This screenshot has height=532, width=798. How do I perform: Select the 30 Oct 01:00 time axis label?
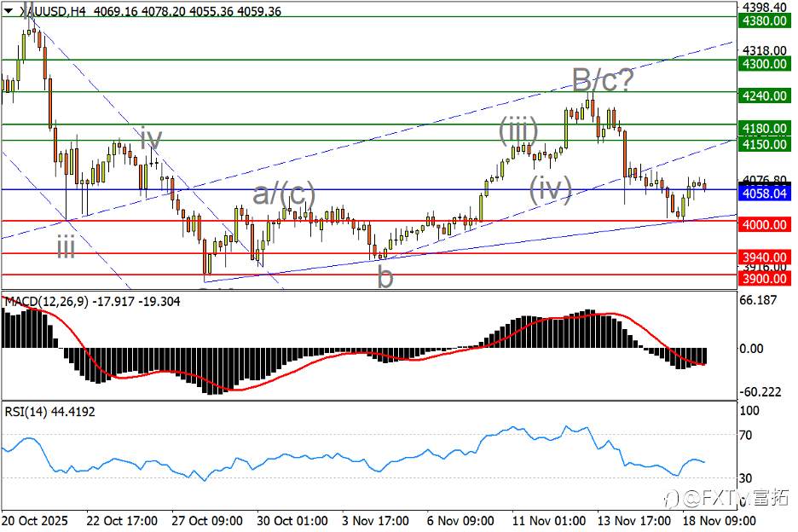[292, 521]
